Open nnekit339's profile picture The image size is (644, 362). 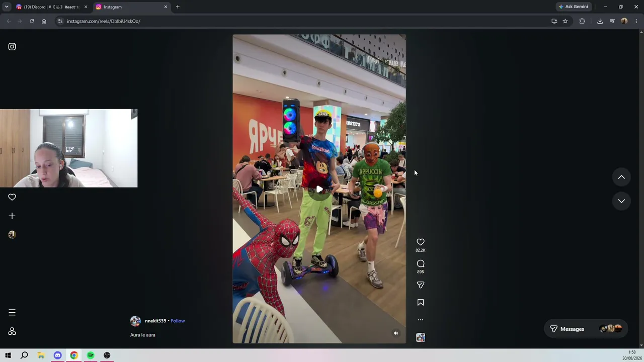[135, 321]
